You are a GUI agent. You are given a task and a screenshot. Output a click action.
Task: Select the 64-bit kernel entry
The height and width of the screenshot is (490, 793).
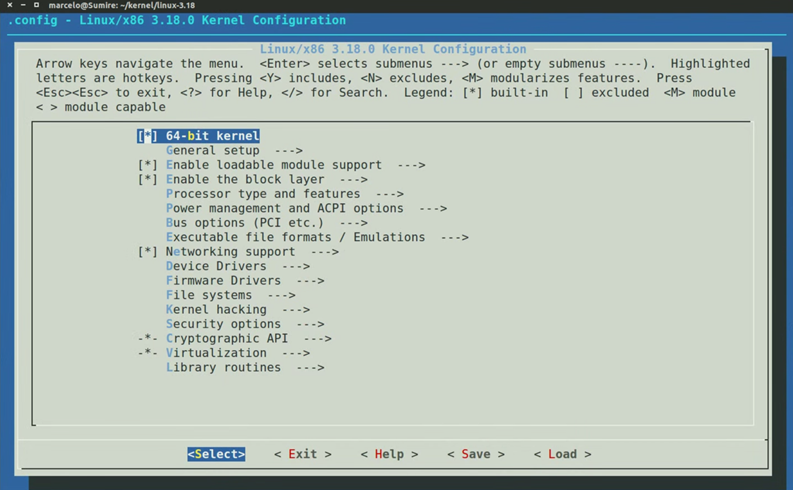point(212,136)
